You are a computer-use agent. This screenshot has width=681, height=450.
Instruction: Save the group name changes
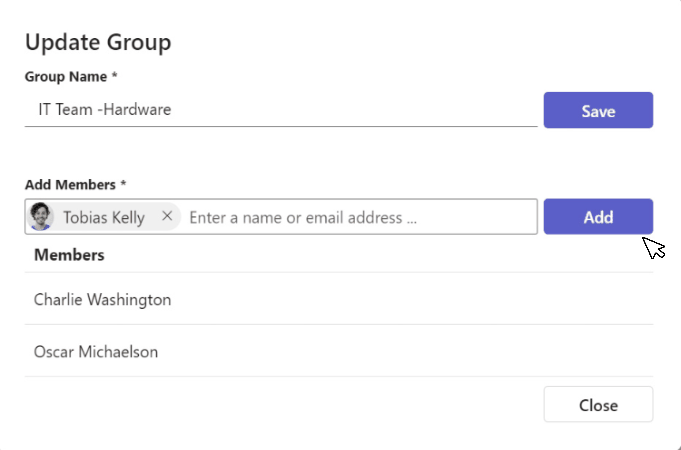click(x=598, y=110)
